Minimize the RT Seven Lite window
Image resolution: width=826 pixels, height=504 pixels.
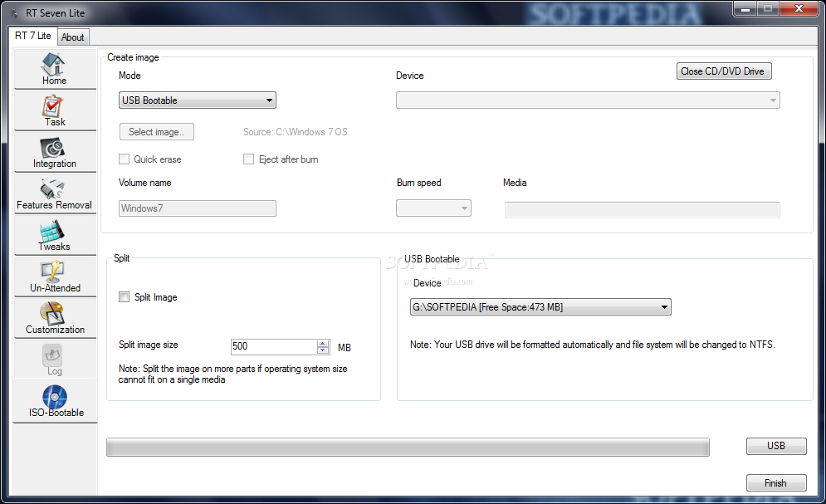tap(745, 9)
